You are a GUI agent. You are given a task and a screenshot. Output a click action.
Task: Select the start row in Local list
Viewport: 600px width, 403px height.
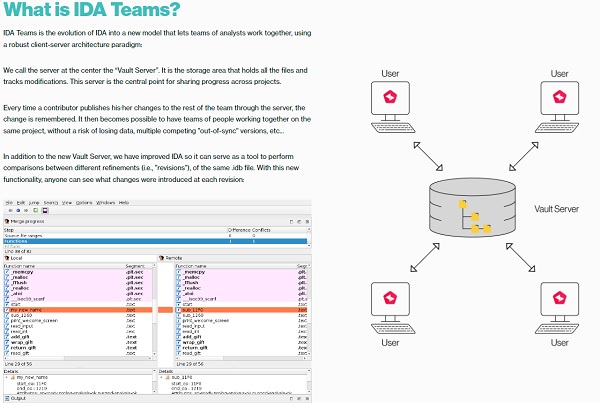[x=78, y=304]
